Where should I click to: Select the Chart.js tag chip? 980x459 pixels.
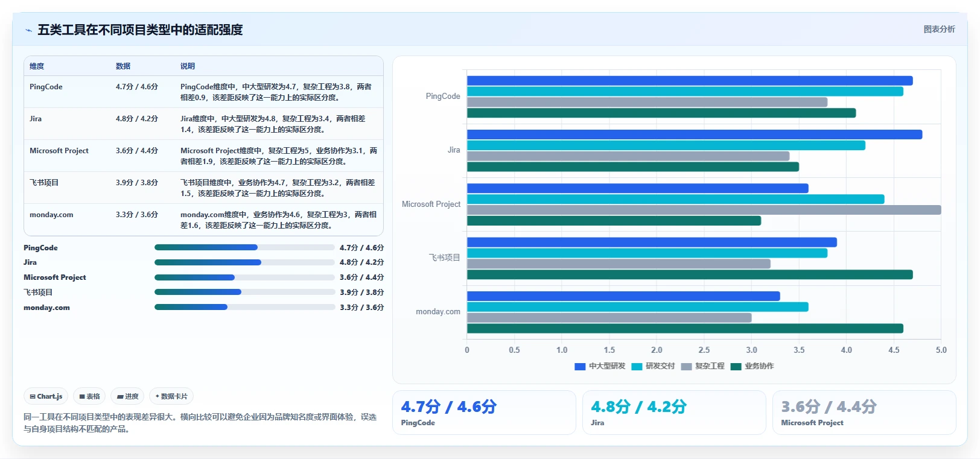click(46, 396)
